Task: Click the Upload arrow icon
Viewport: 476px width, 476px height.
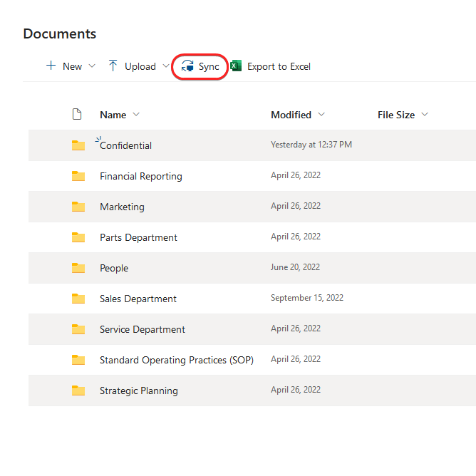Action: (113, 66)
